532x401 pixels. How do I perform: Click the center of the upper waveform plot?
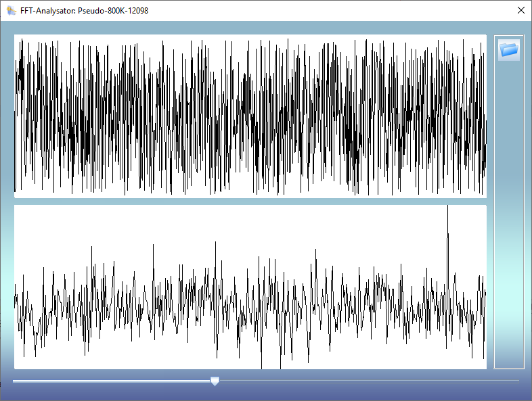[x=250, y=116]
